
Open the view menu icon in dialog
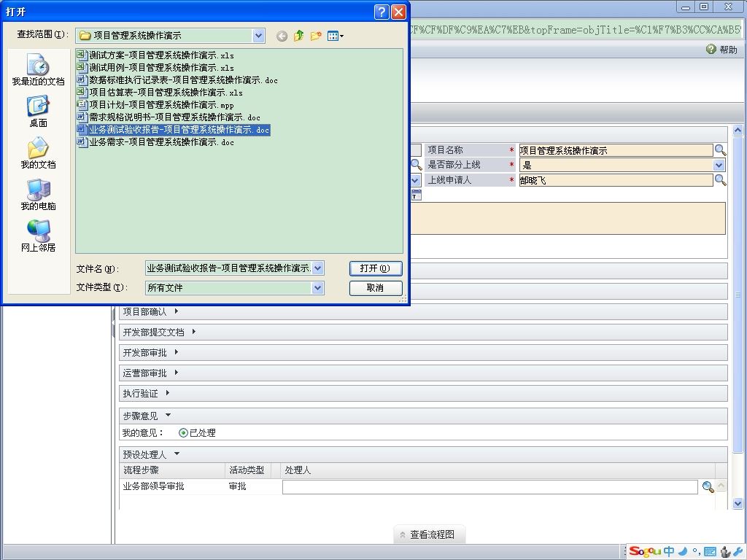coord(336,36)
